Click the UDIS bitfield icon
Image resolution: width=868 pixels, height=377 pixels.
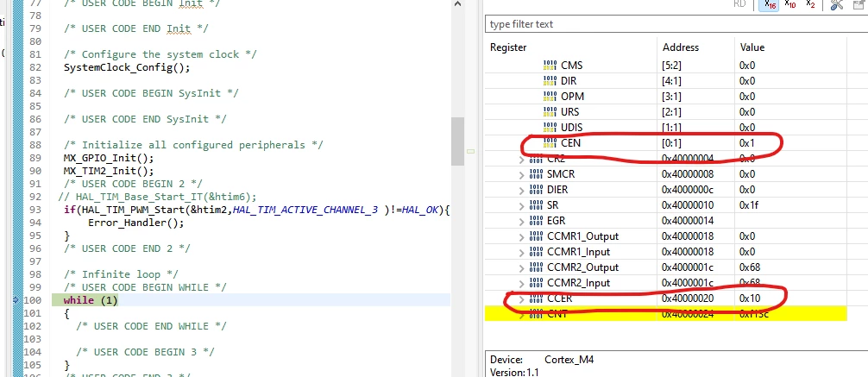[550, 128]
